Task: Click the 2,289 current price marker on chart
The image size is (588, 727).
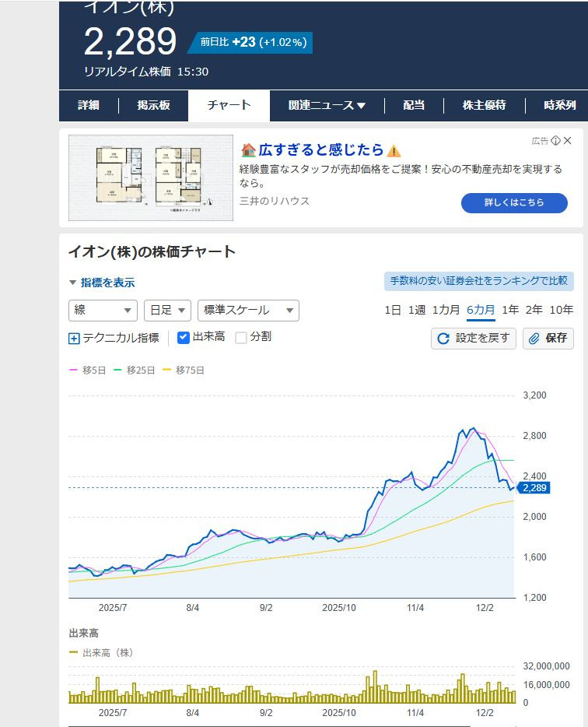Action: (x=534, y=488)
